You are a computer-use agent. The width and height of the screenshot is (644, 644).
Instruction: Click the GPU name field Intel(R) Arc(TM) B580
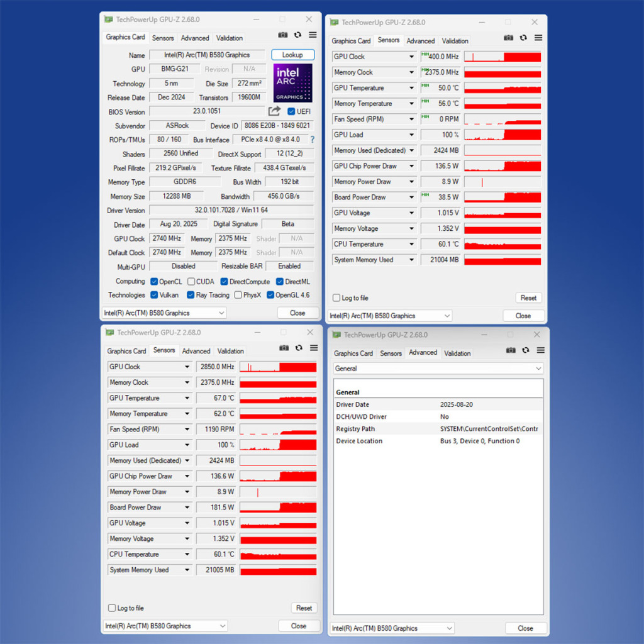[x=207, y=55]
